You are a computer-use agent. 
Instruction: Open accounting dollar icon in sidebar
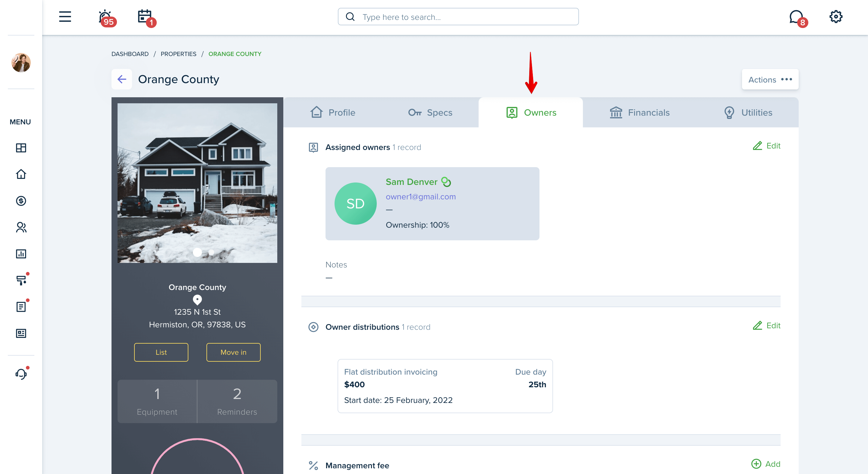click(x=21, y=201)
